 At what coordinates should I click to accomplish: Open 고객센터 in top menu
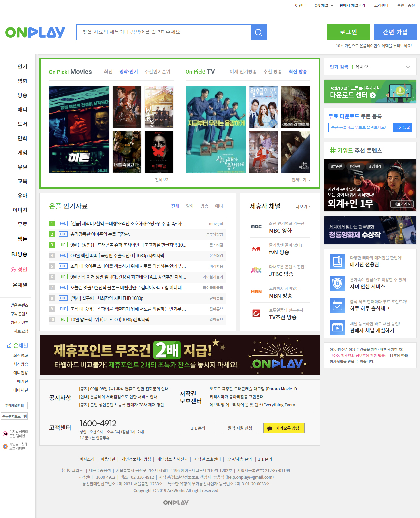coord(381,6)
